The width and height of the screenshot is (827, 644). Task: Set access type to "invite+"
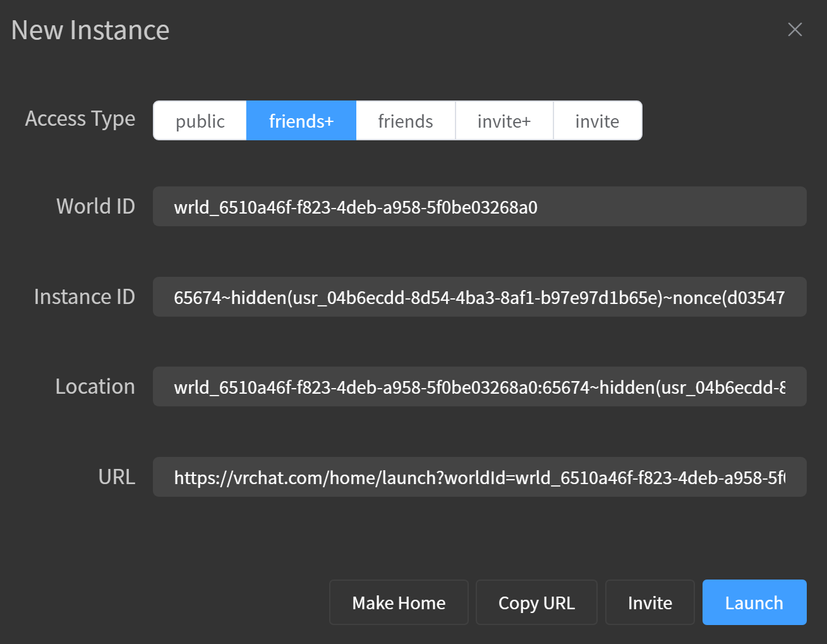(504, 120)
